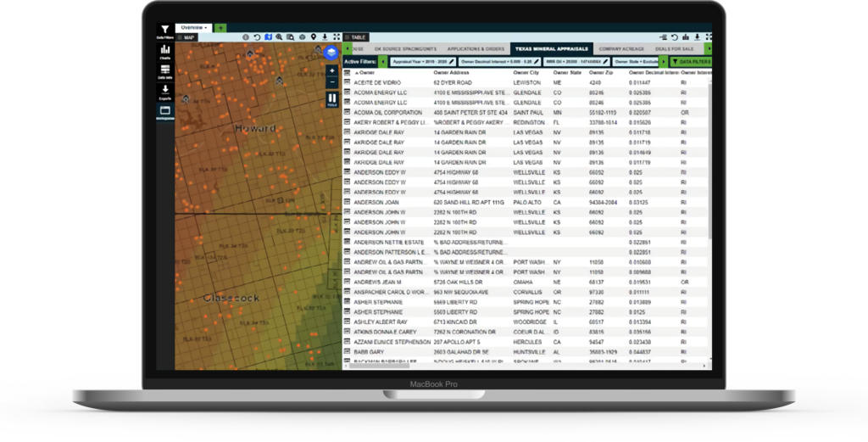
Task: Open the Data Filters sidebar panel
Action: point(164,31)
